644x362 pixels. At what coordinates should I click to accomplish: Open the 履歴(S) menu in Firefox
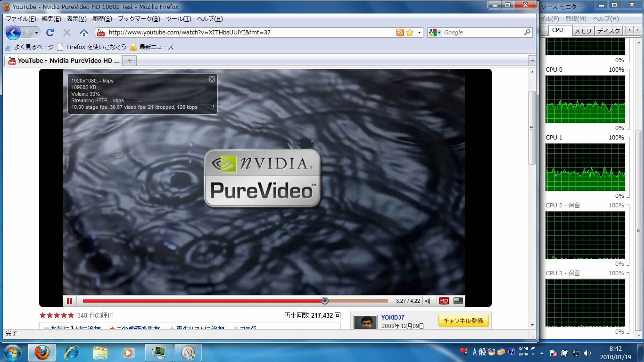click(102, 19)
